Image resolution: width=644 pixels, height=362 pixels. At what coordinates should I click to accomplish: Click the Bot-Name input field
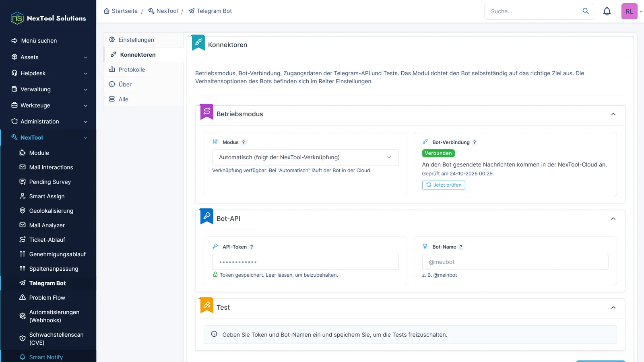click(x=515, y=262)
